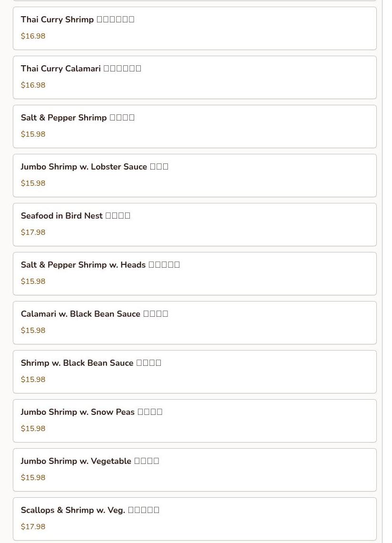392x543 pixels.
Task: Open Calamari w. Black Bean Sauce item
Action: click(x=195, y=323)
